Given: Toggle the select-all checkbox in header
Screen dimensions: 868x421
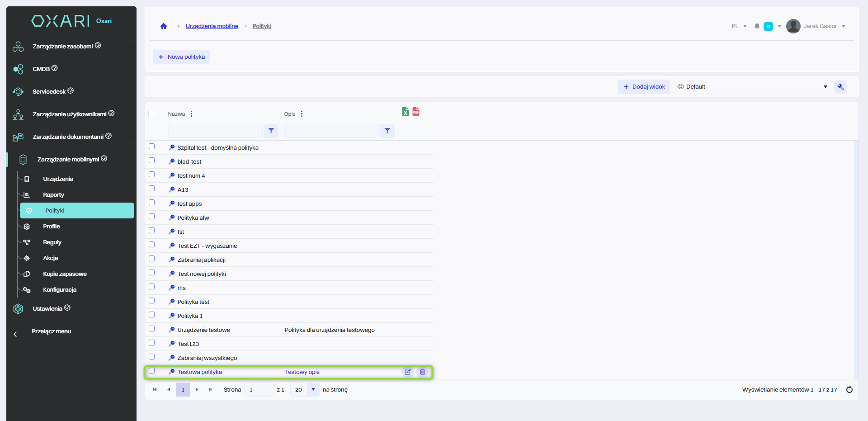Looking at the screenshot, I should [x=151, y=114].
